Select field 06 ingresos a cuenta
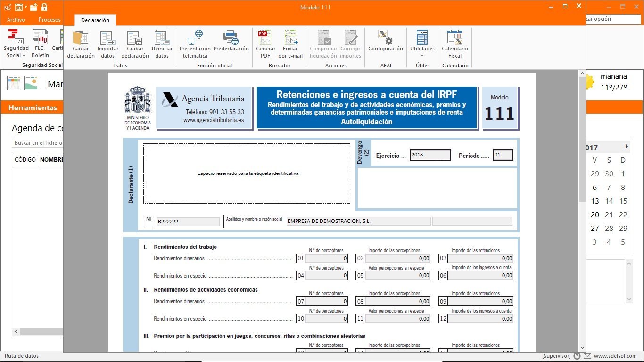 pos(480,276)
